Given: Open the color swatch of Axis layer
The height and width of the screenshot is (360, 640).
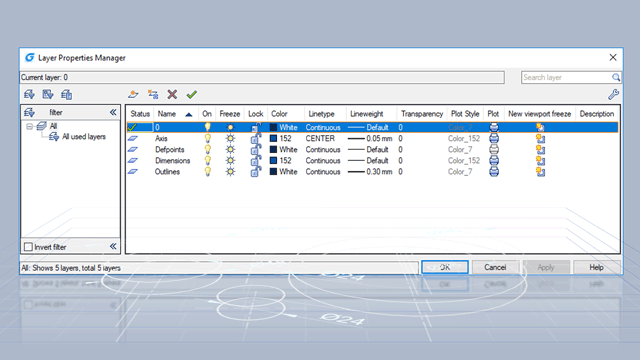Looking at the screenshot, I should [273, 138].
